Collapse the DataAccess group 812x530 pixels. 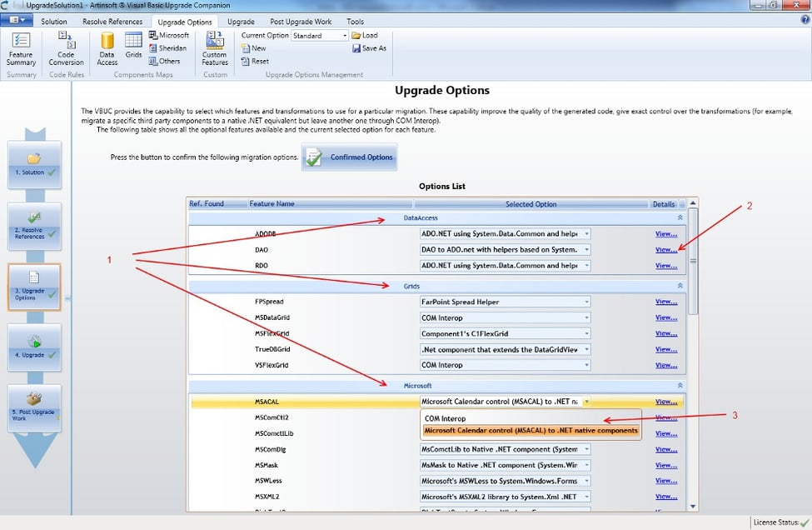pos(680,218)
